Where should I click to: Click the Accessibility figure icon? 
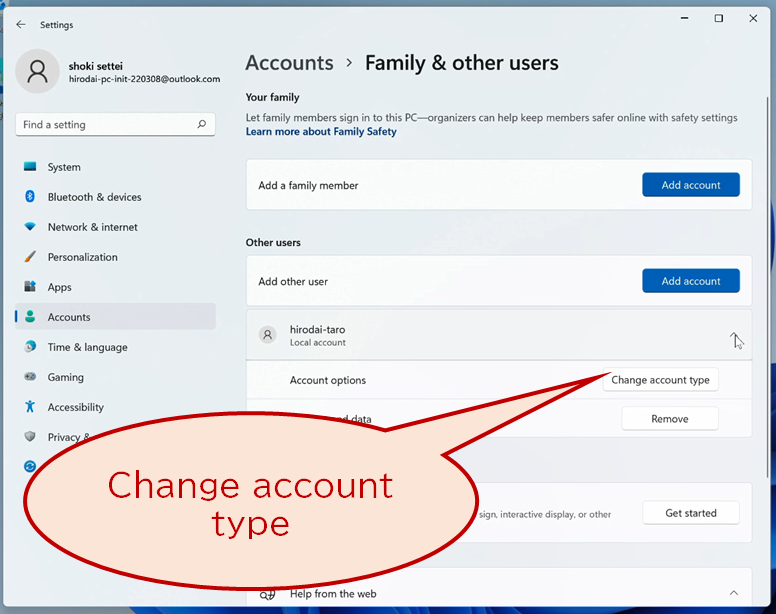pyautogui.click(x=30, y=407)
